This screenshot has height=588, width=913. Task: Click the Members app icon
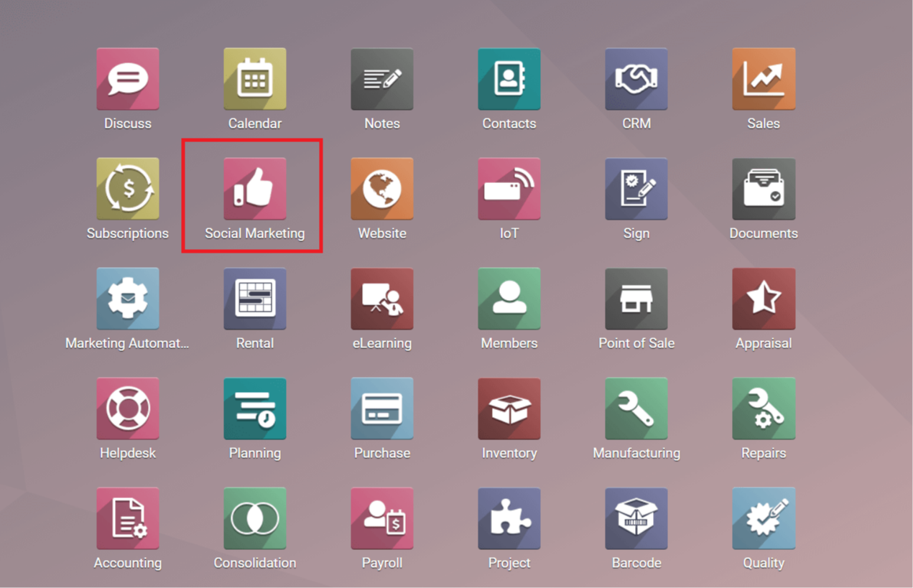(x=509, y=299)
